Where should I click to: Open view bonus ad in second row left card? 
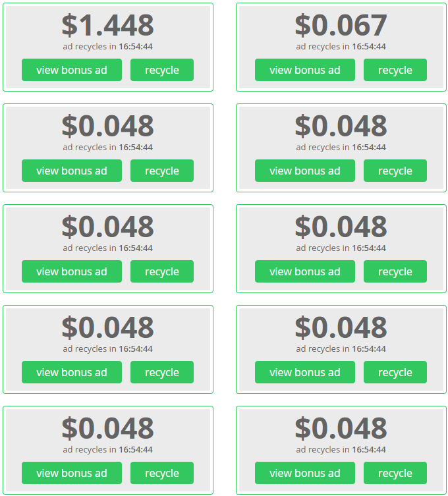click(72, 171)
